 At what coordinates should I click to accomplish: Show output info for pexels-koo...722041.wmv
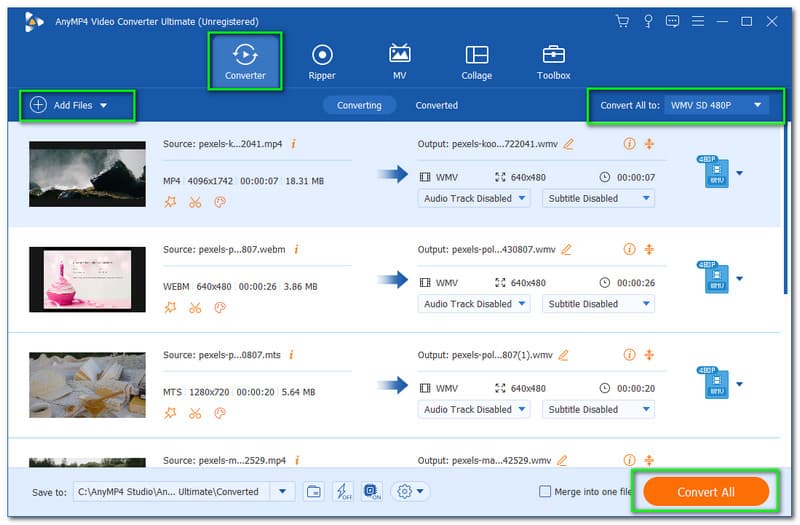(x=629, y=144)
